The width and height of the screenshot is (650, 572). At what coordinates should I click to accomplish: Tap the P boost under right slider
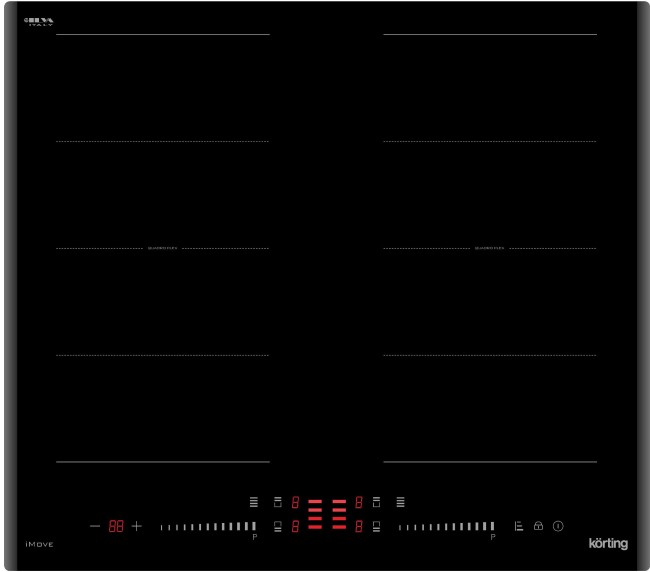click(x=492, y=538)
